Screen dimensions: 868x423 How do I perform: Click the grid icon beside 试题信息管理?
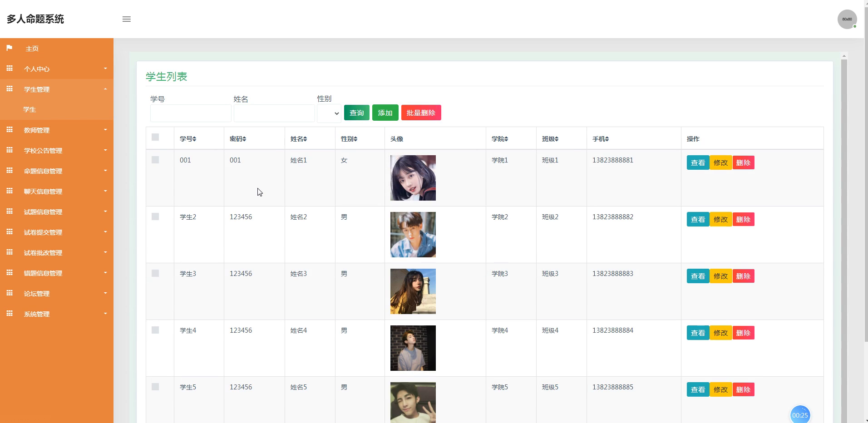tap(10, 211)
